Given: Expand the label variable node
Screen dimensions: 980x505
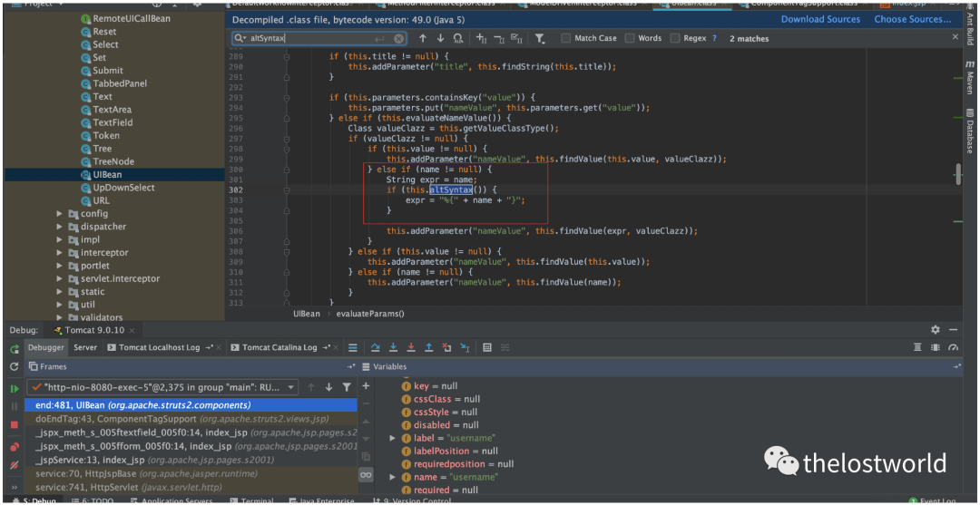Looking at the screenshot, I should point(393,438).
